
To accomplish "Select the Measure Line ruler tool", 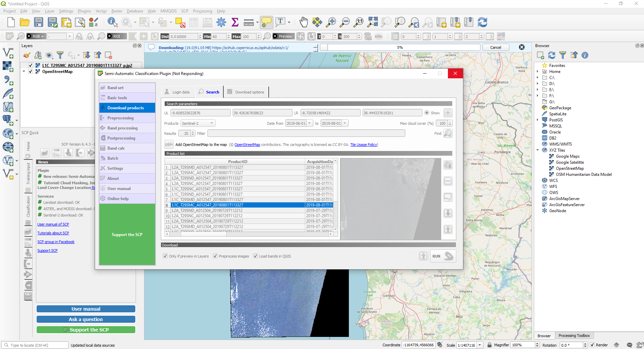I will click(249, 23).
